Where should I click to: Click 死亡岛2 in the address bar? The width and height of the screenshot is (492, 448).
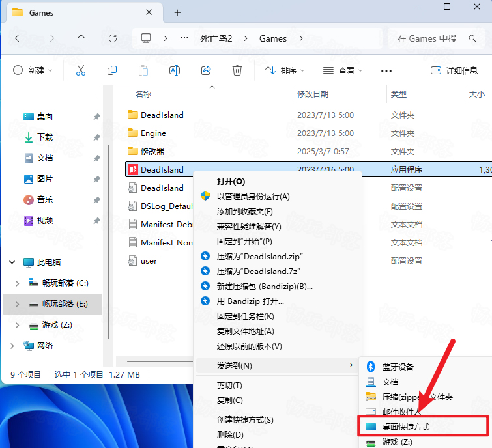click(x=216, y=38)
